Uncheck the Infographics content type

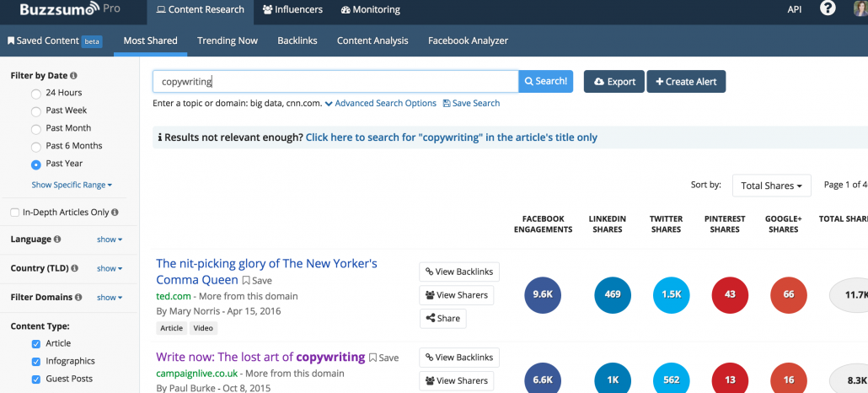(x=35, y=361)
